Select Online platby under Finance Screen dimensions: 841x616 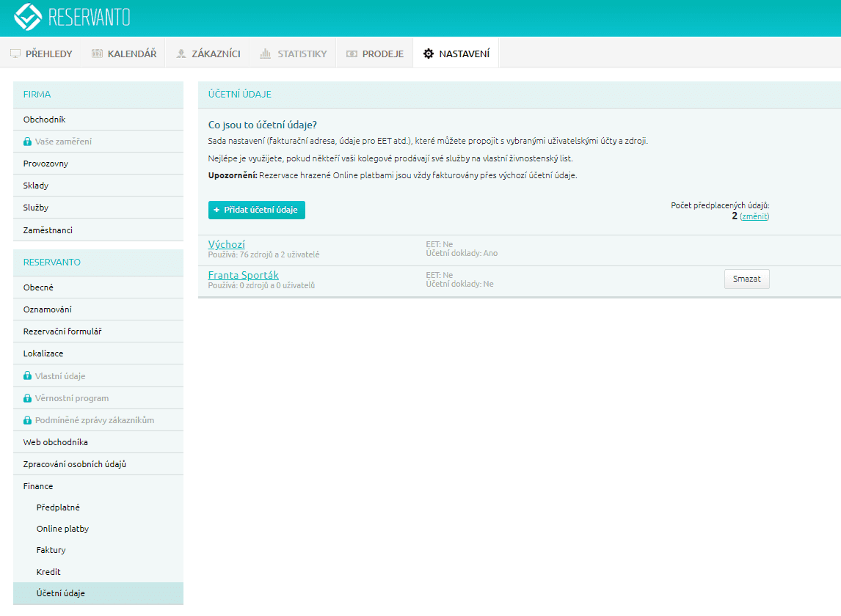(x=62, y=529)
